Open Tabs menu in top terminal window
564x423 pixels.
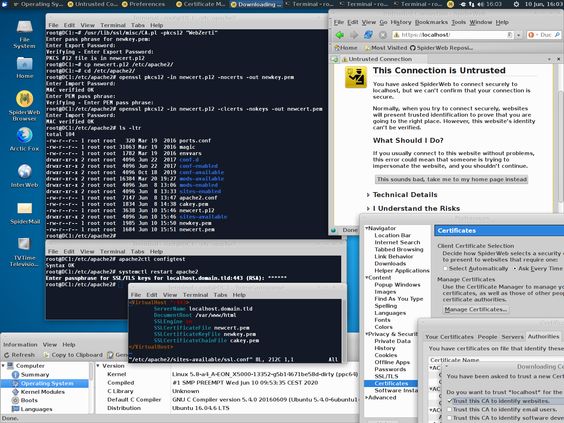138,25
